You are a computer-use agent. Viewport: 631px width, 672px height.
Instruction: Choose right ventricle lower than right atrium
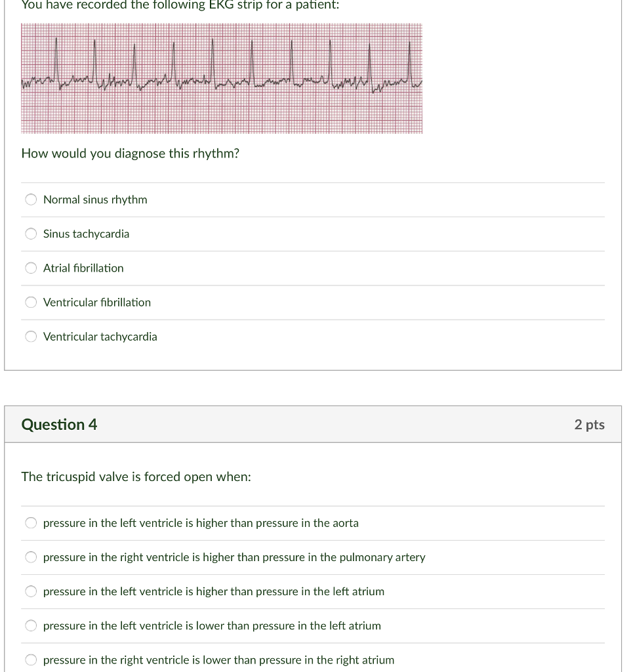point(31,660)
